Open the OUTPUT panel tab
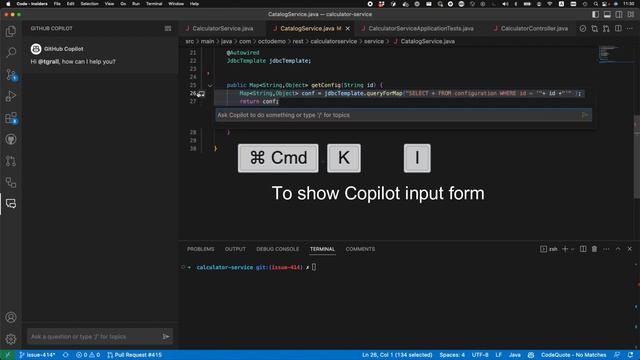Image resolution: width=640 pixels, height=360 pixels. [x=235, y=249]
